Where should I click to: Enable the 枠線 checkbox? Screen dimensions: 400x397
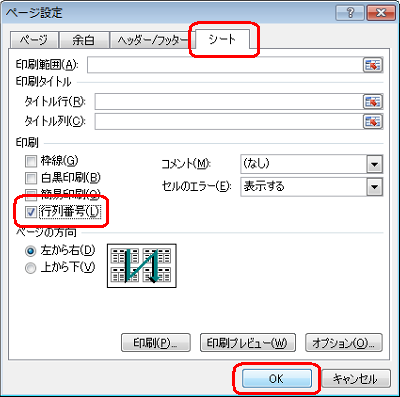pos(31,162)
